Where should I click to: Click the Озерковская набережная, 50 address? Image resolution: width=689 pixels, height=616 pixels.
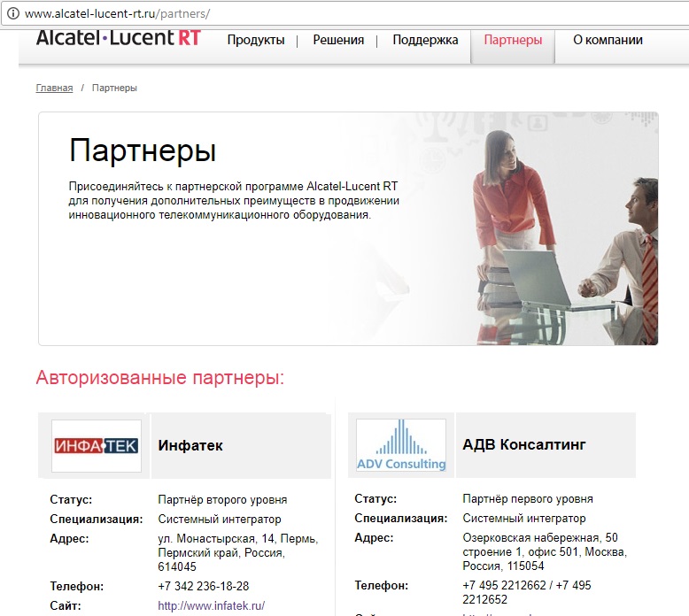pos(545,551)
